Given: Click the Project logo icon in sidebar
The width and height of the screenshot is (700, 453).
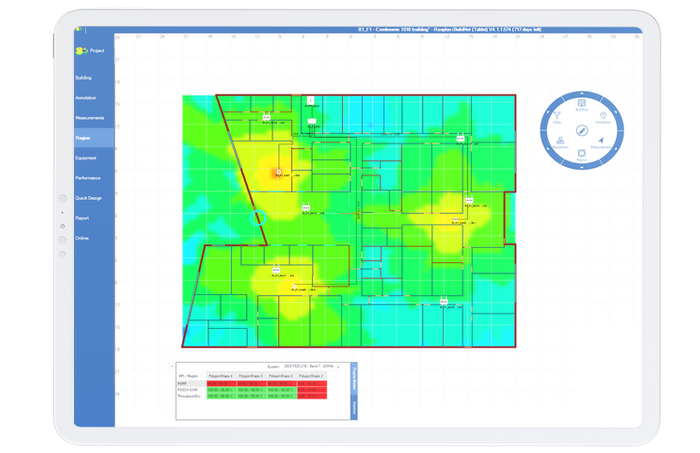Looking at the screenshot, I should pos(82,50).
